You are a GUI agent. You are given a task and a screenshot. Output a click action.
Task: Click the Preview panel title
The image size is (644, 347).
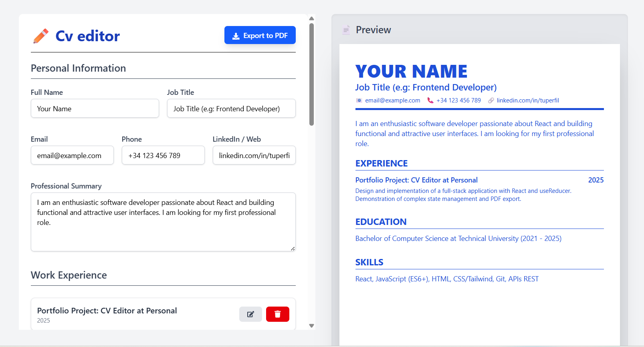pyautogui.click(x=373, y=30)
